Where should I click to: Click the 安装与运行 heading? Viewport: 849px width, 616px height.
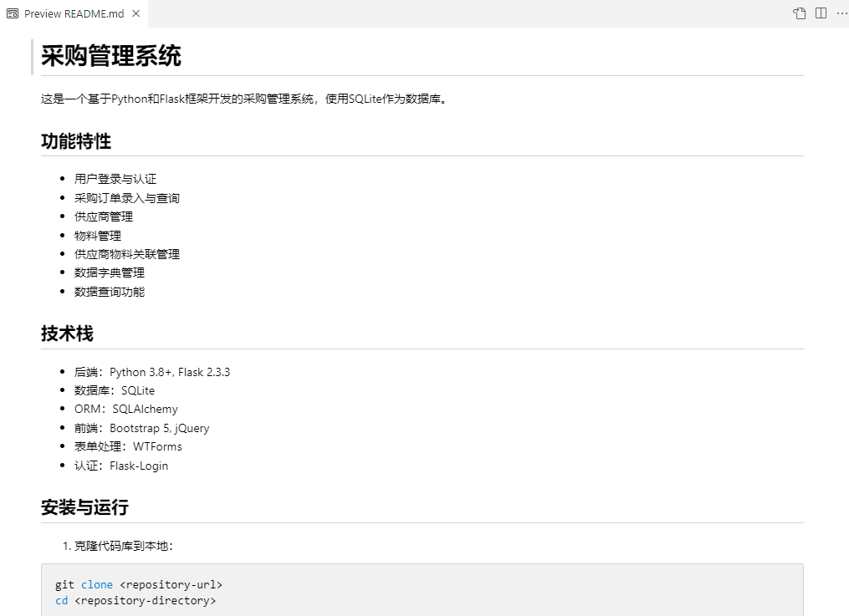[x=85, y=507]
